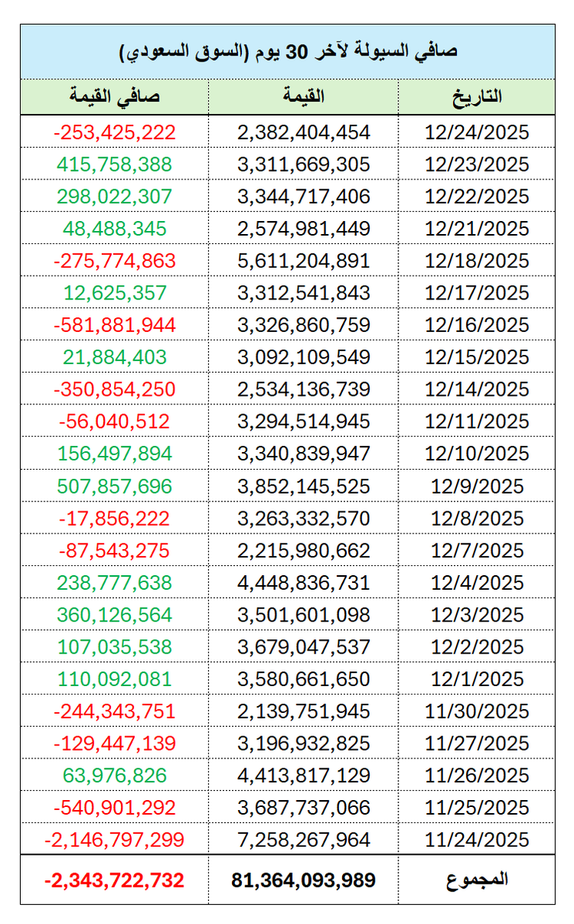Click total net value -2,343,722,732
Viewport: 574px width, 924px height.
[115, 880]
